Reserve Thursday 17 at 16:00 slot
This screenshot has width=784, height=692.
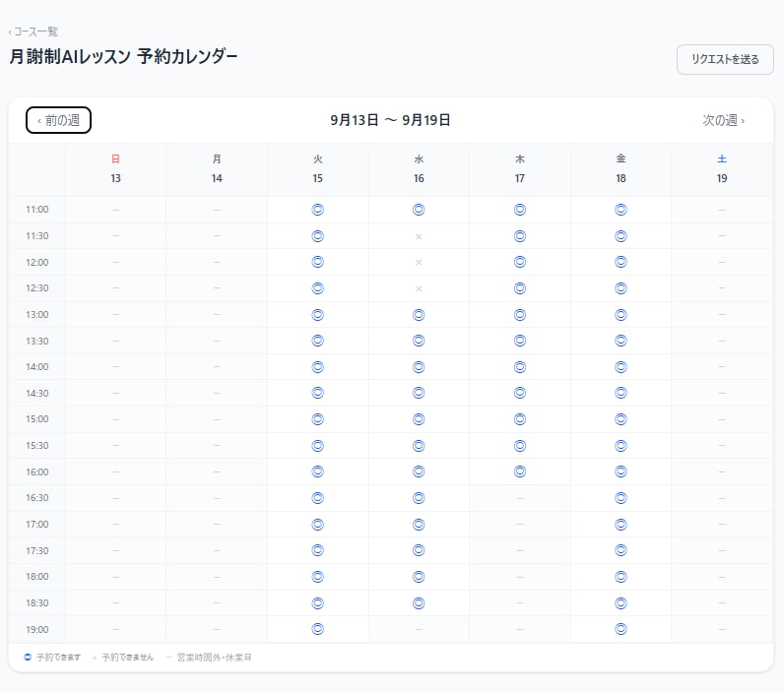[x=520, y=472]
